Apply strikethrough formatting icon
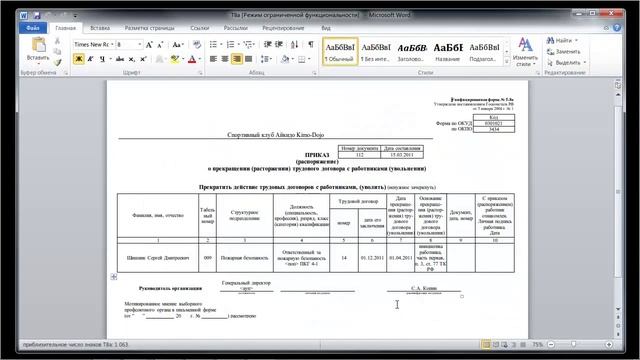 pyautogui.click(x=120, y=59)
